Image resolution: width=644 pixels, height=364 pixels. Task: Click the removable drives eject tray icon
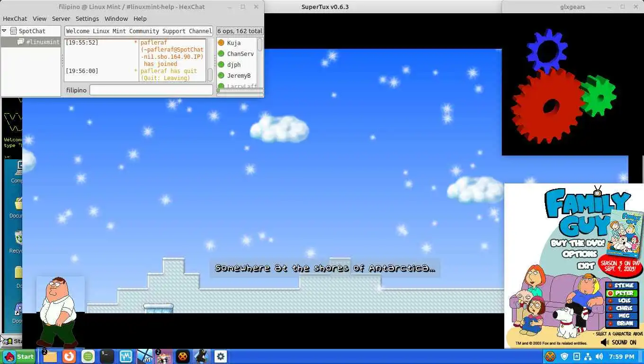tap(576, 356)
